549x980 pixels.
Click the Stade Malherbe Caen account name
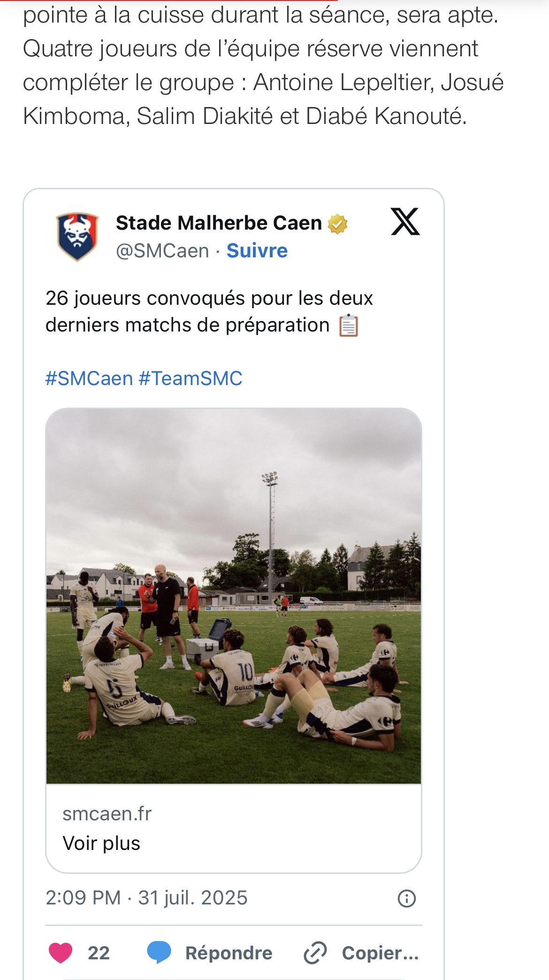pos(219,223)
